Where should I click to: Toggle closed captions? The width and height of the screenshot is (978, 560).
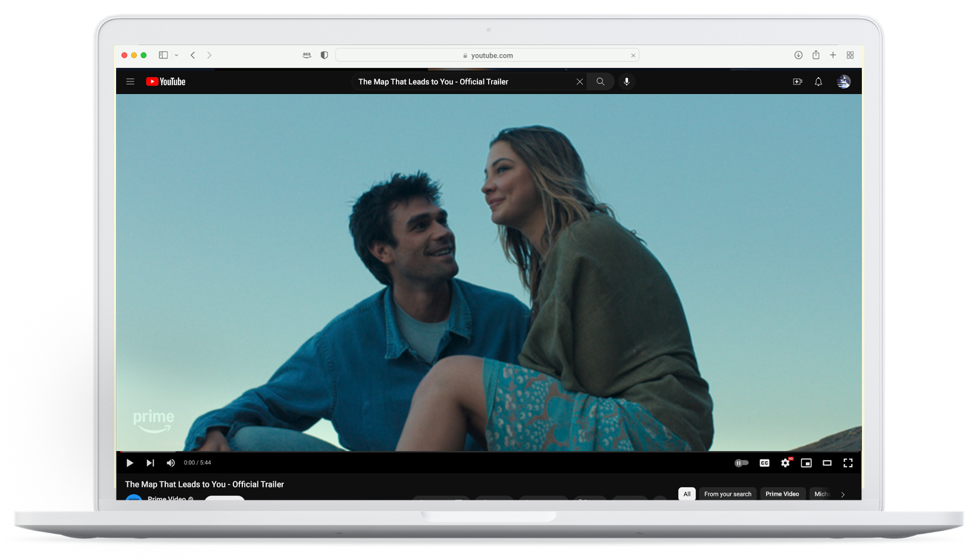(x=764, y=462)
